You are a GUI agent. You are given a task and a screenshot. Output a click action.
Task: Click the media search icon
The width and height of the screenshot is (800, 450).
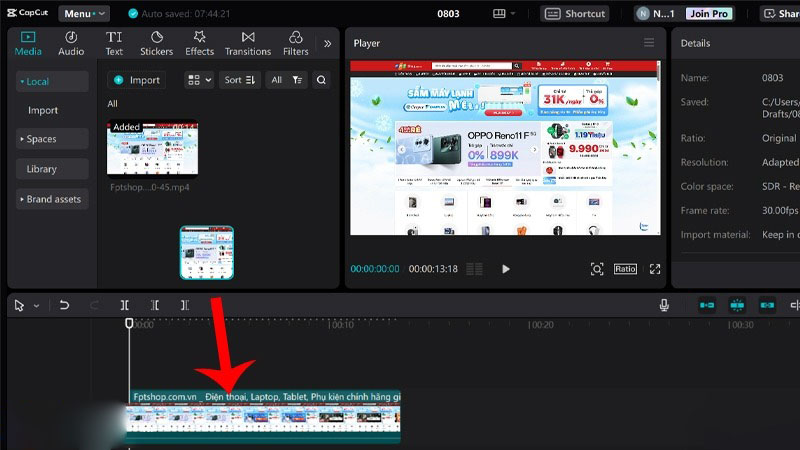pyautogui.click(x=321, y=80)
